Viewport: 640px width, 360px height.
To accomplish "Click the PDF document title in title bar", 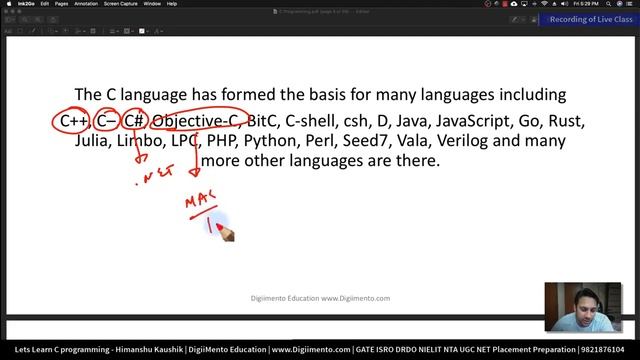I will [321, 11].
